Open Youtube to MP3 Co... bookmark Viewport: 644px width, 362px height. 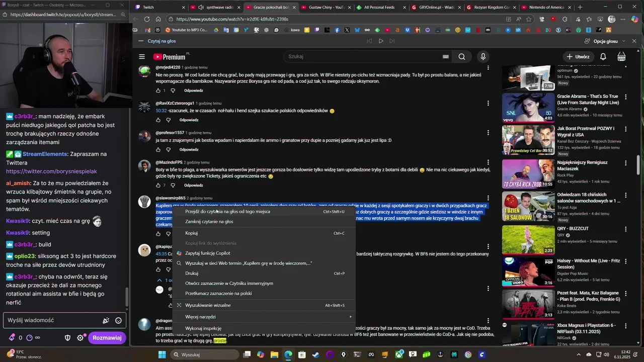pyautogui.click(x=186, y=30)
